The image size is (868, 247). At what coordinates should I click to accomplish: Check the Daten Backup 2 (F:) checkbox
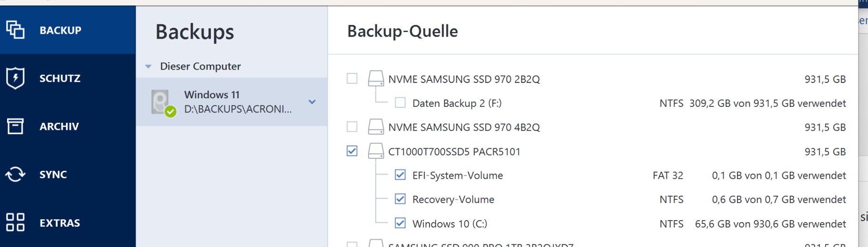click(400, 103)
